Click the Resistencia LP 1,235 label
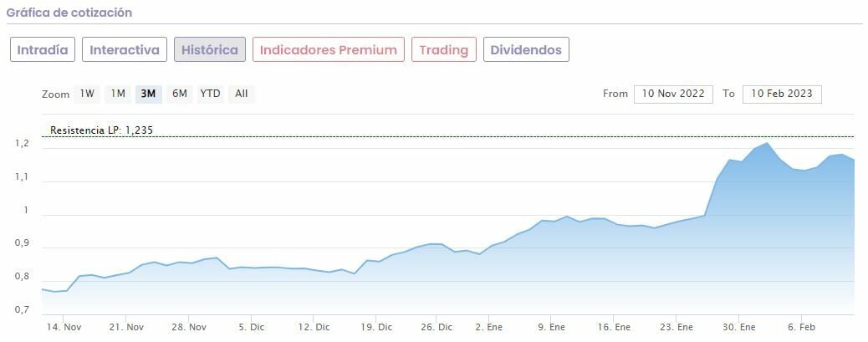Image resolution: width=868 pixels, height=342 pixels. pos(101,130)
